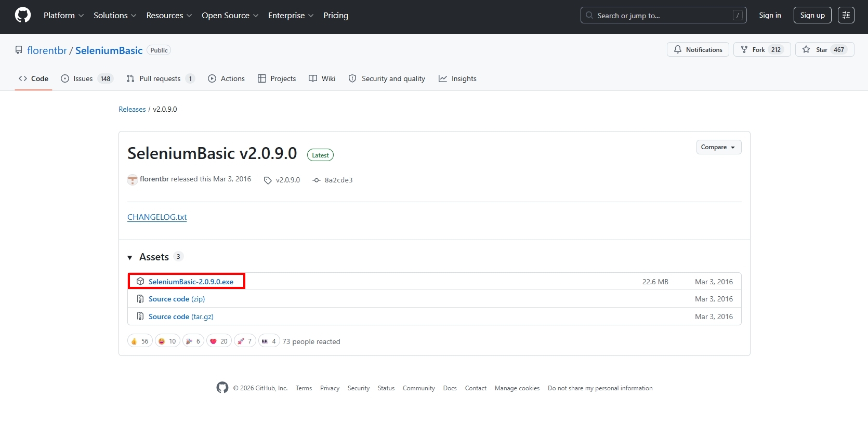Click the rocket reaction with 7
Screen dimensions: 868x422
point(245,341)
